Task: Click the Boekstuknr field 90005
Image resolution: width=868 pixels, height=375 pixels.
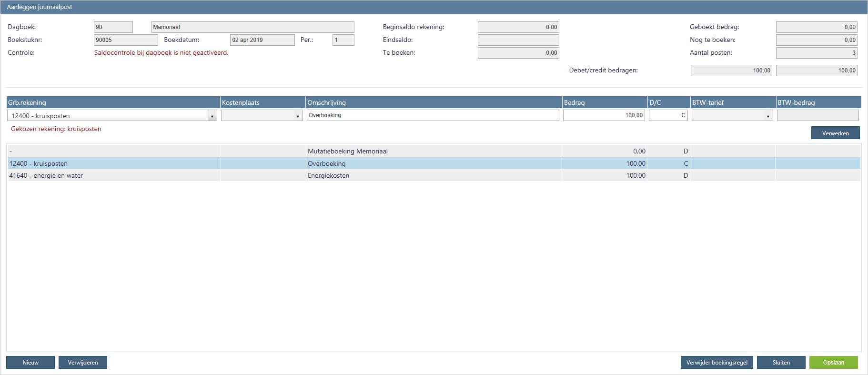Action: 126,40
